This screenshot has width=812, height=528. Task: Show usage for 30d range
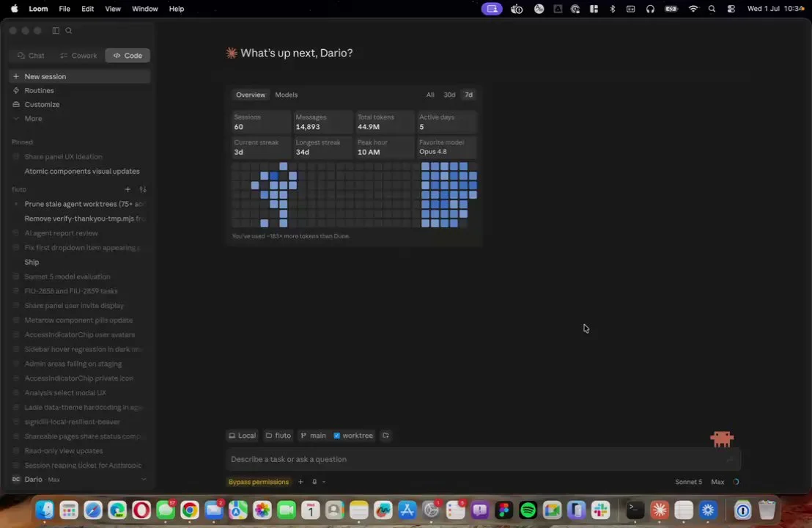tap(449, 95)
